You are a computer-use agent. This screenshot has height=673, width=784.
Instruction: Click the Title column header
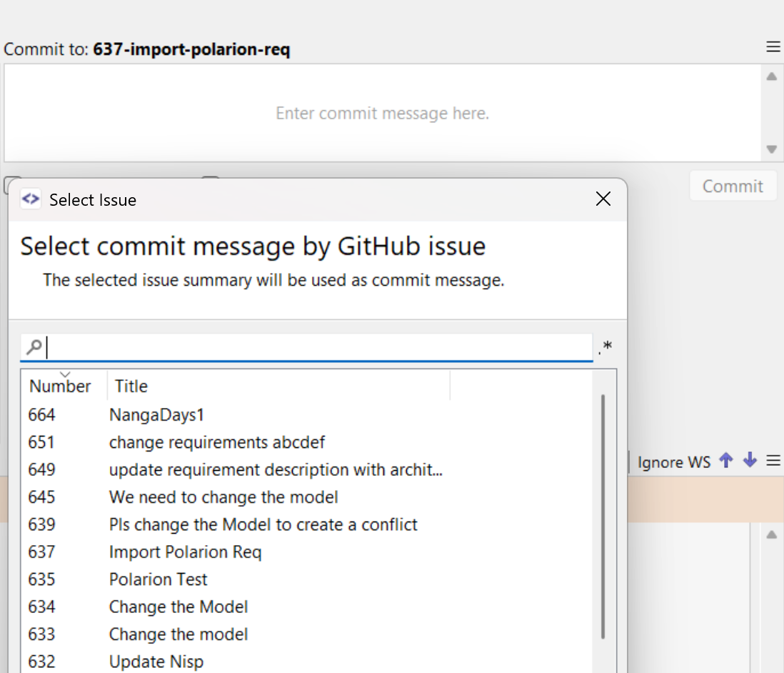pos(131,386)
